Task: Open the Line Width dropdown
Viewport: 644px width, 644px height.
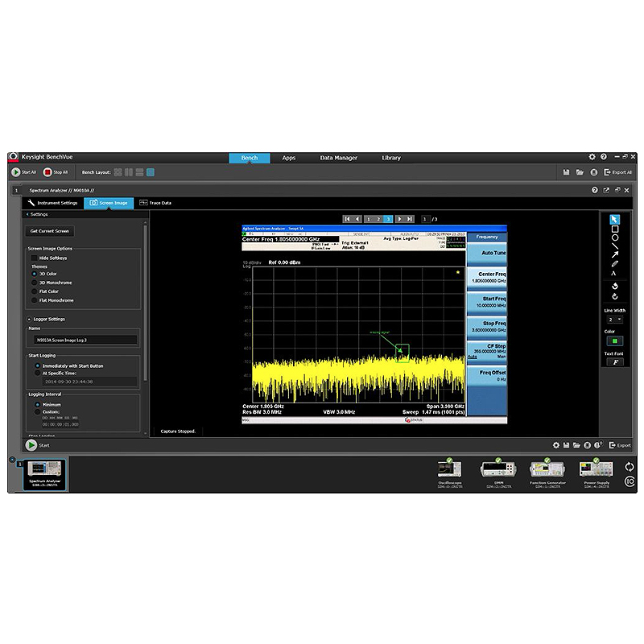Action: pyautogui.click(x=614, y=320)
